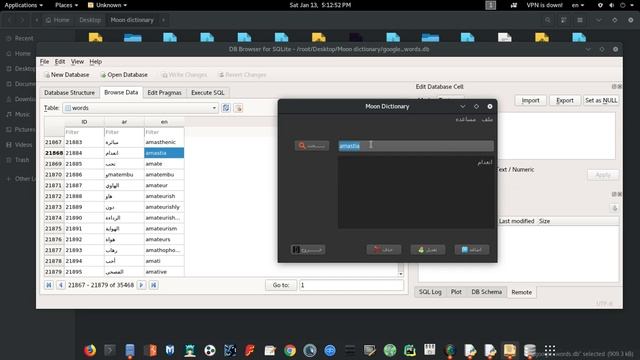
Task: Open the Unknown app menu in top bar
Action: click(107, 5)
